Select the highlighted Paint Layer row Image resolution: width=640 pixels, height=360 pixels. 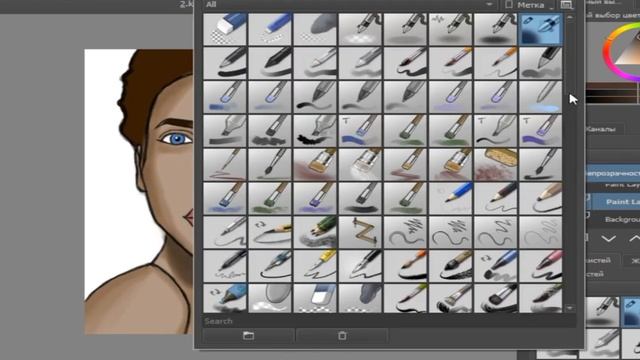pos(616,202)
